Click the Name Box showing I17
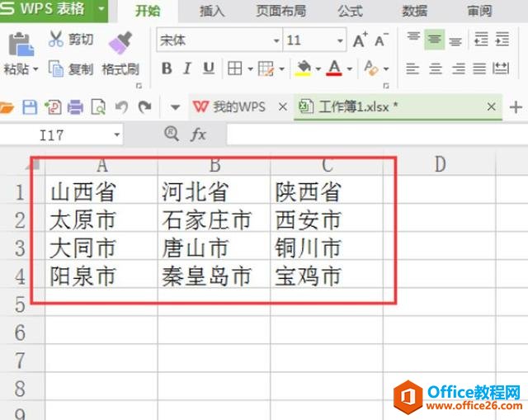The height and width of the screenshot is (420, 528). 60,135
